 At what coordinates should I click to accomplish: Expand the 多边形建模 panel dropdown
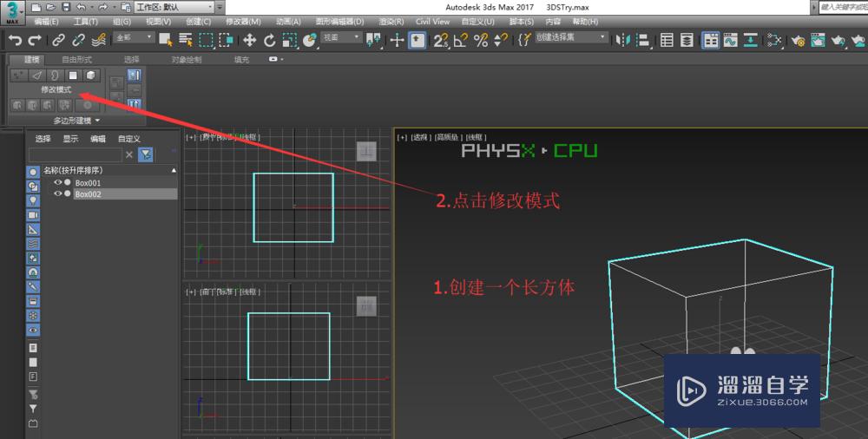tap(76, 120)
